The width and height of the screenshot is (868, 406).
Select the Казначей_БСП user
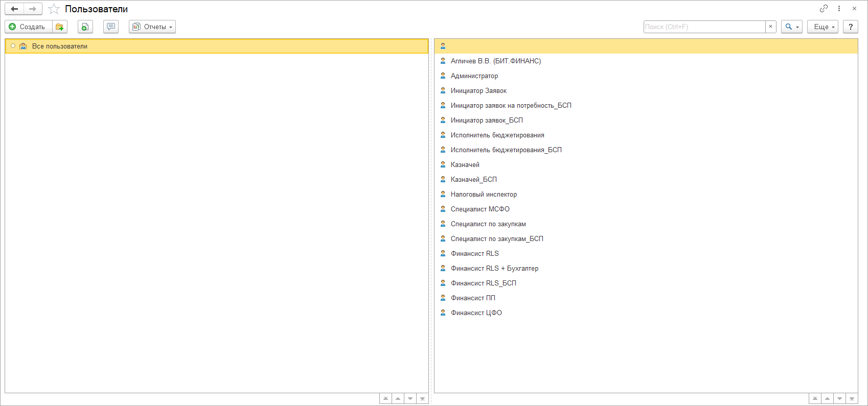coord(646,179)
